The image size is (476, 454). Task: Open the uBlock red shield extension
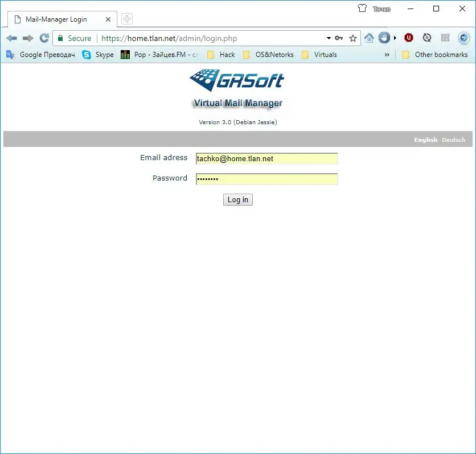pyautogui.click(x=408, y=38)
